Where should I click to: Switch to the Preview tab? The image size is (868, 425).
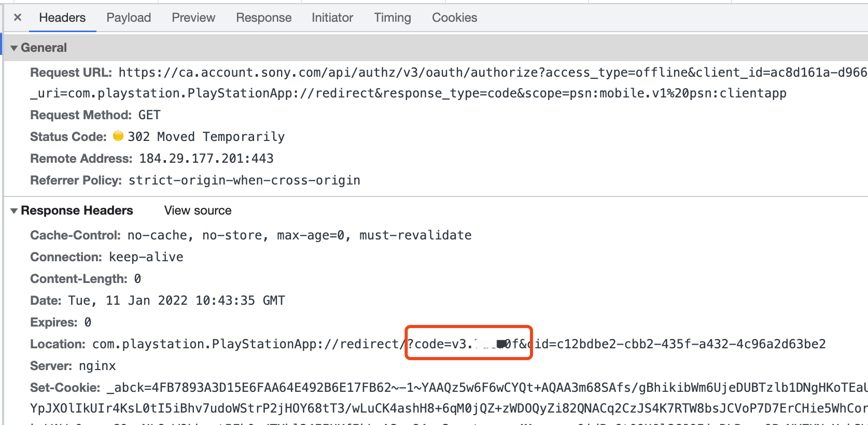click(x=193, y=18)
